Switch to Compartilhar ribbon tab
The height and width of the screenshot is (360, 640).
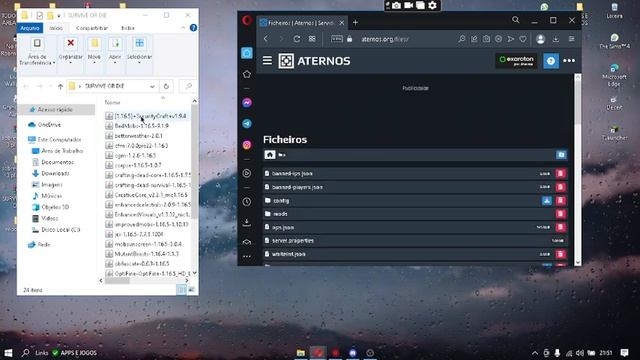pos(92,28)
